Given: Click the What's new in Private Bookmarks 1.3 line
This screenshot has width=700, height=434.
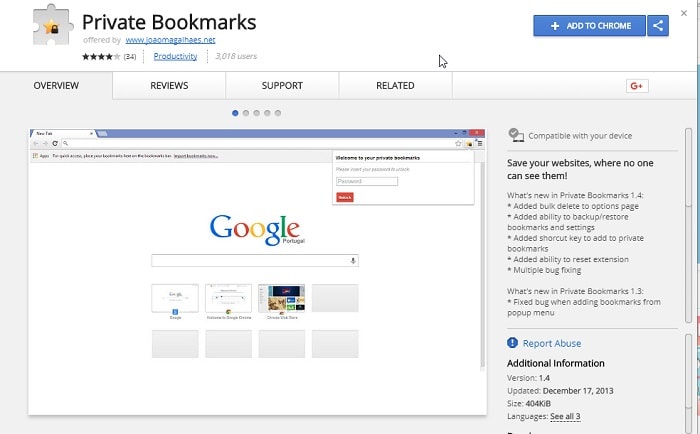Looking at the screenshot, I should tap(575, 291).
